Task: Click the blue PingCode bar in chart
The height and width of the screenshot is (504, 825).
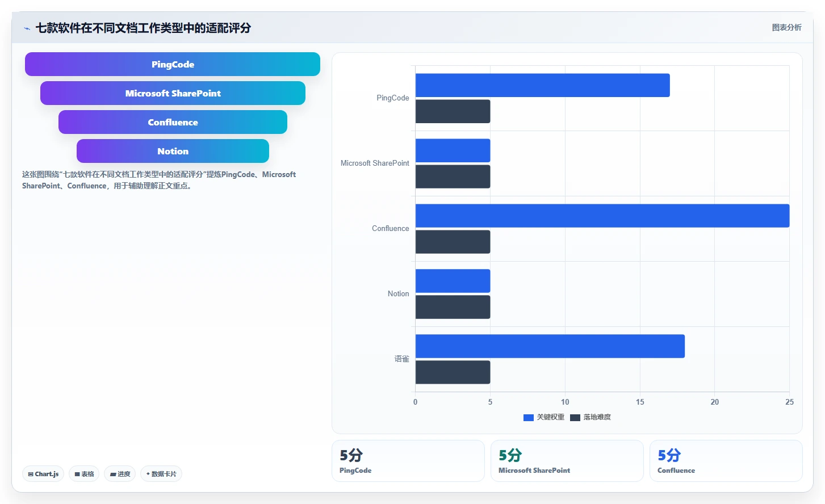Action: coord(542,85)
